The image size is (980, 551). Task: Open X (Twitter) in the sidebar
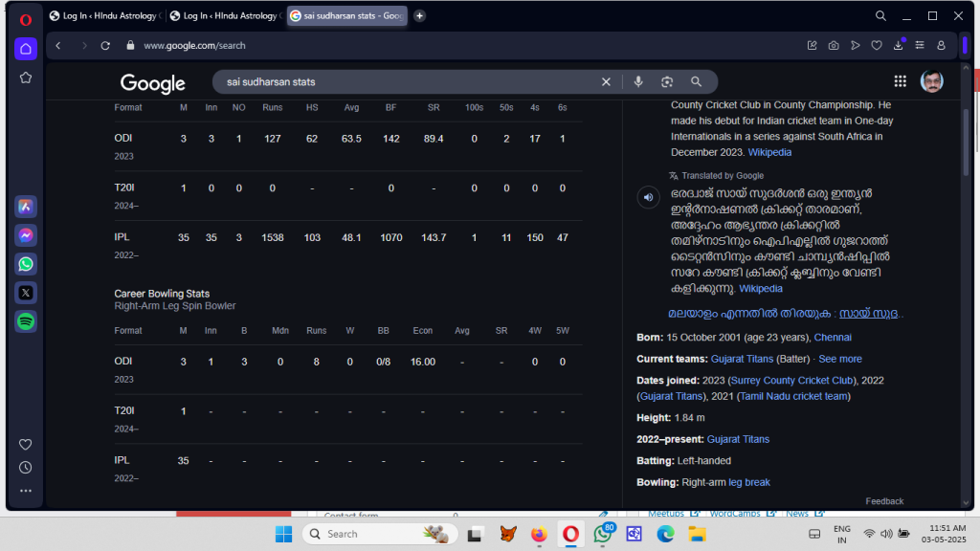pyautogui.click(x=26, y=293)
